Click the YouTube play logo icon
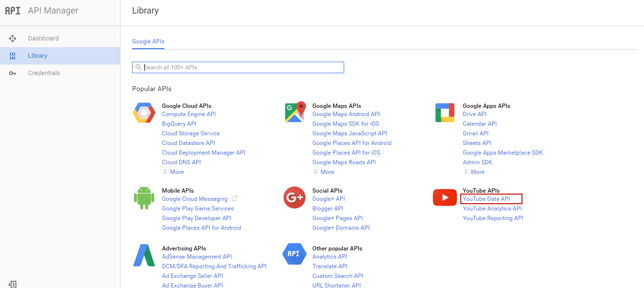 click(x=444, y=197)
